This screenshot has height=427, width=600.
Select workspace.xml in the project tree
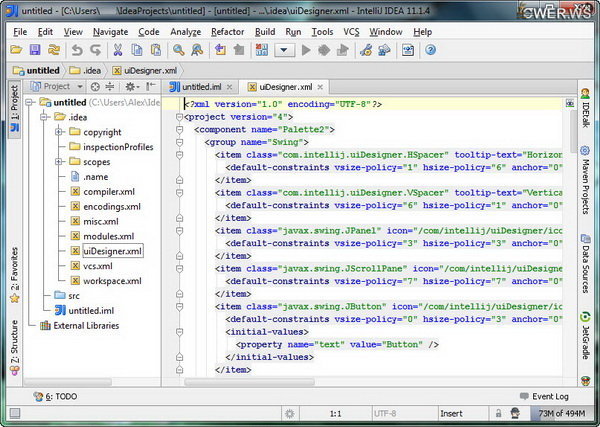110,281
